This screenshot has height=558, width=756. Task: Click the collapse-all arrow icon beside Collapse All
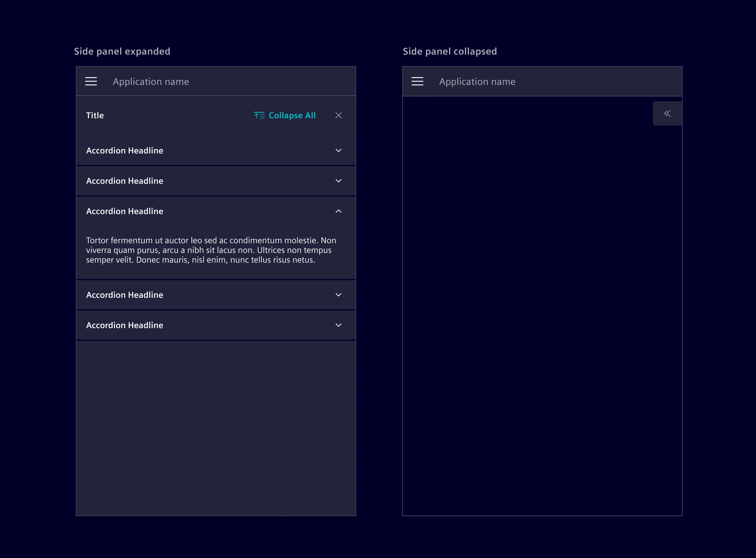click(x=259, y=116)
